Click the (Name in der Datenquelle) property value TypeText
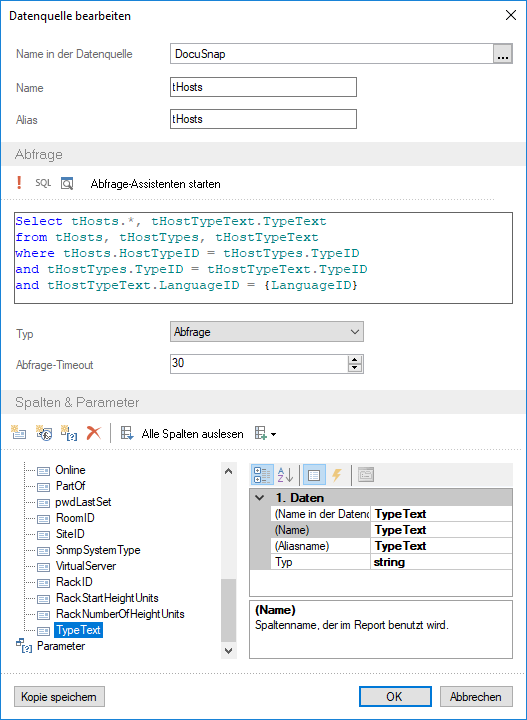 pos(441,514)
